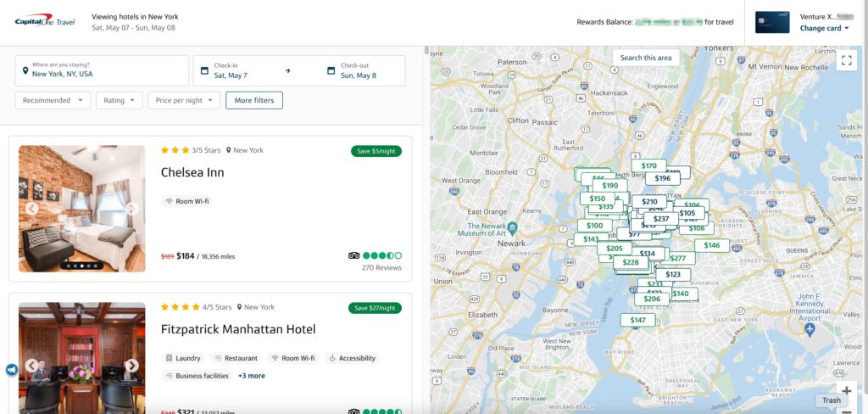The height and width of the screenshot is (414, 868).
Task: Click the Business facilities amenity chip
Action: point(197,376)
